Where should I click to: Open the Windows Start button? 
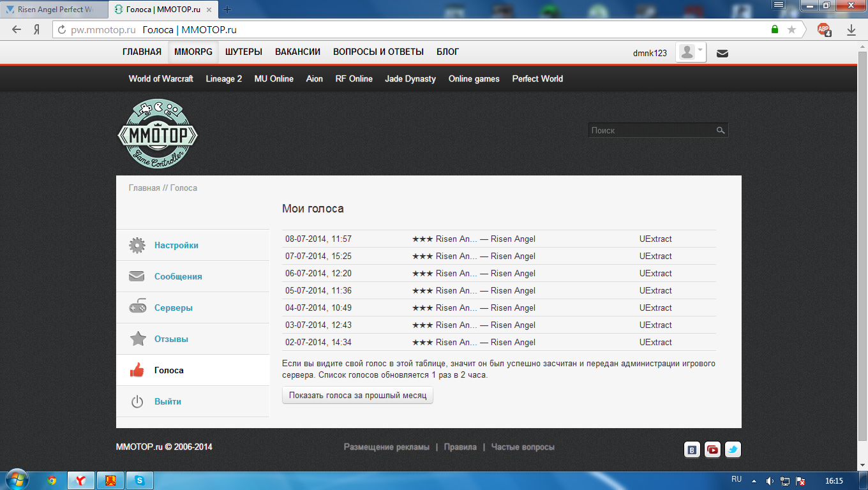(x=16, y=480)
